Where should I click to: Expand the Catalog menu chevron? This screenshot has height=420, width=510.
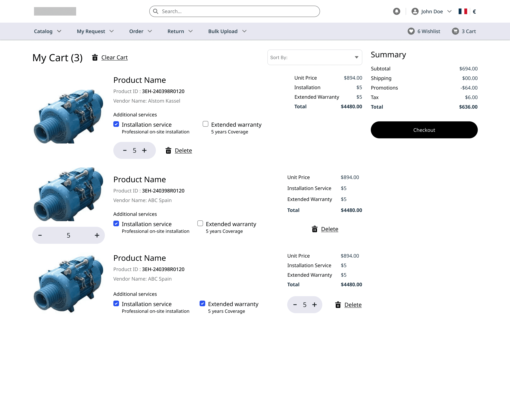tap(59, 31)
